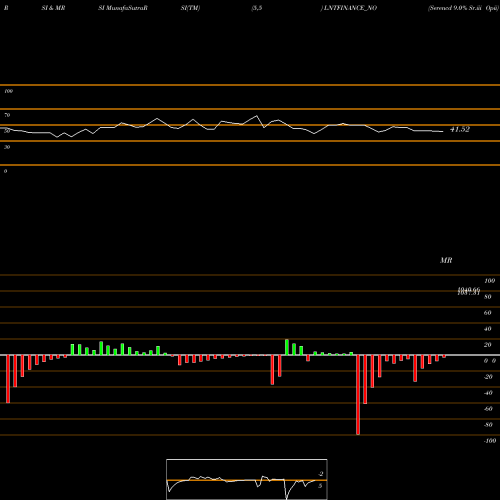
Task: Click the tallest red bar reaching -100
Action: (x=358, y=395)
